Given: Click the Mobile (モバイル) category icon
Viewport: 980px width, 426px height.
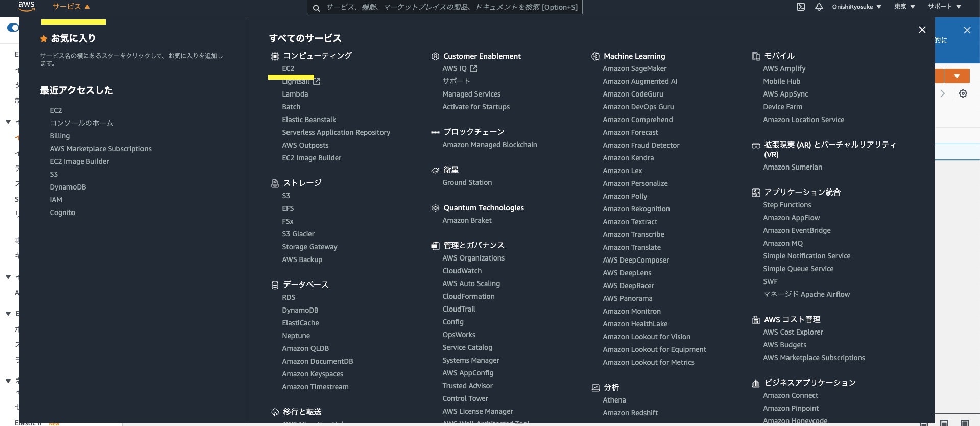Looking at the screenshot, I should pyautogui.click(x=756, y=56).
